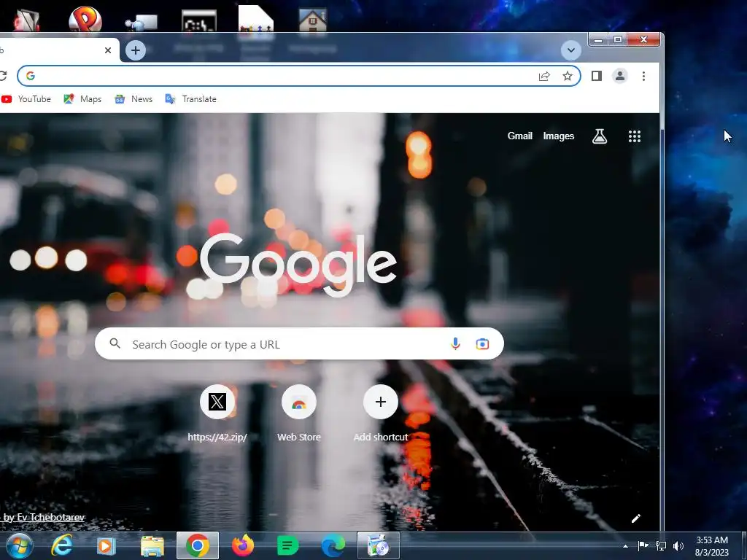
Task: Open News bookmark
Action: (x=133, y=99)
